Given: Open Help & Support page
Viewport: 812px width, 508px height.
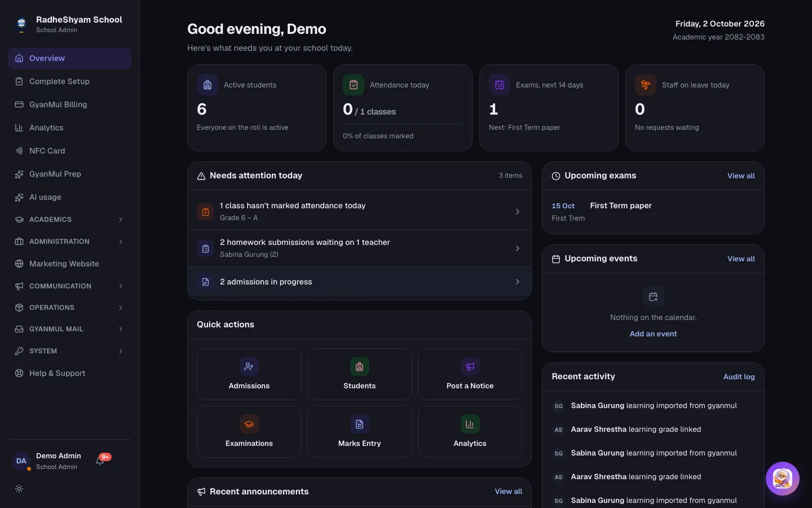Looking at the screenshot, I should coord(70,373).
